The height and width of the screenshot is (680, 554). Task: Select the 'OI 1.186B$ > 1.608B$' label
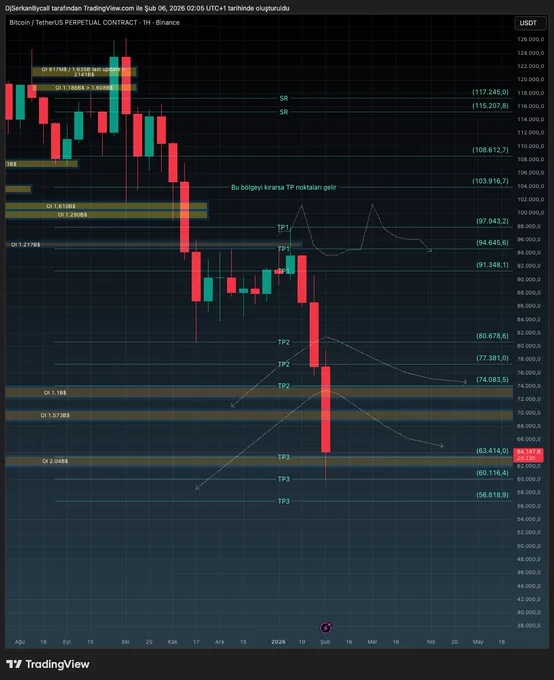[x=84, y=88]
